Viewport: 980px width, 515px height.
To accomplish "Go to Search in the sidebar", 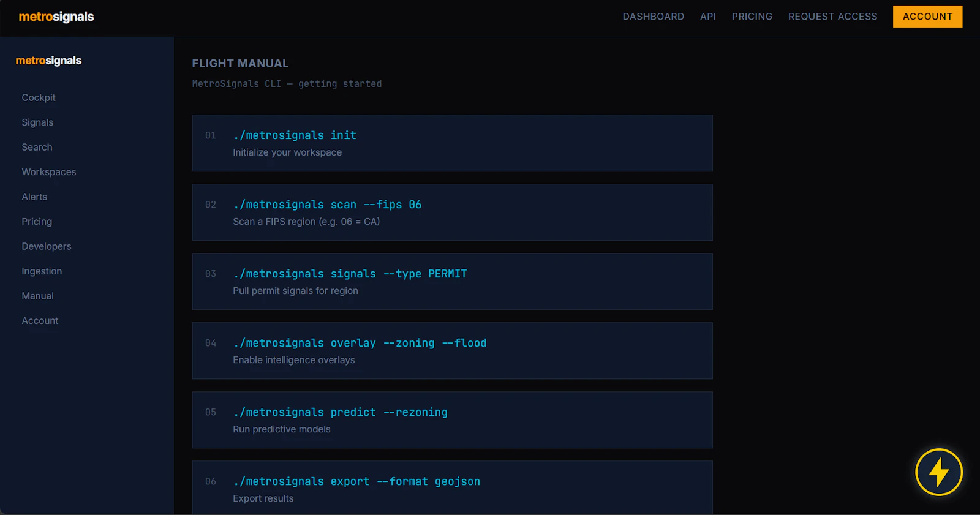I will 37,147.
